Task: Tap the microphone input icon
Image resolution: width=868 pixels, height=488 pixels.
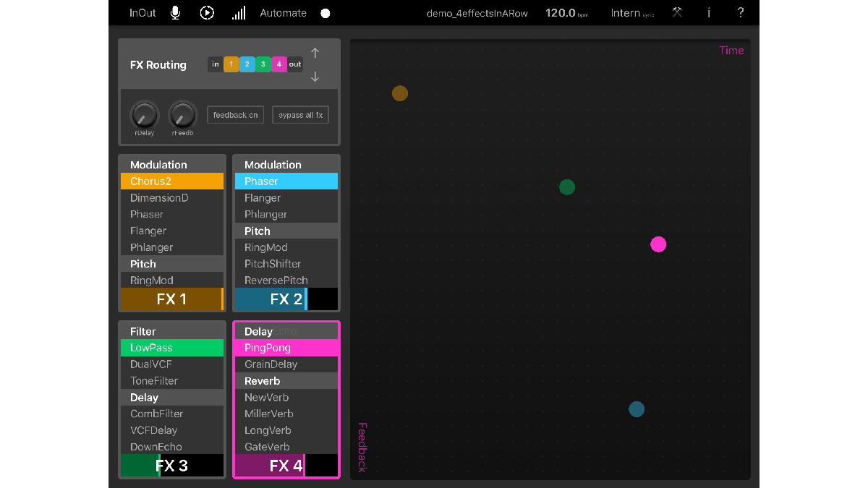Action: 175,12
